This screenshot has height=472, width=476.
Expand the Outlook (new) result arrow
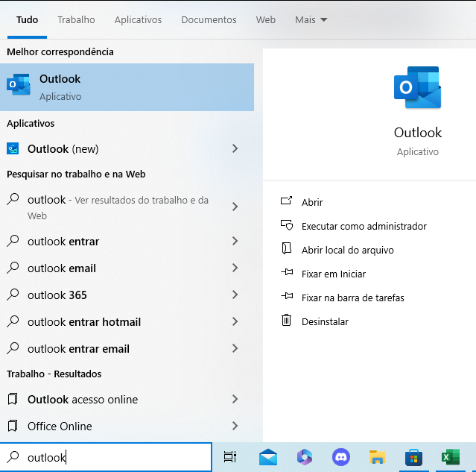(x=235, y=148)
